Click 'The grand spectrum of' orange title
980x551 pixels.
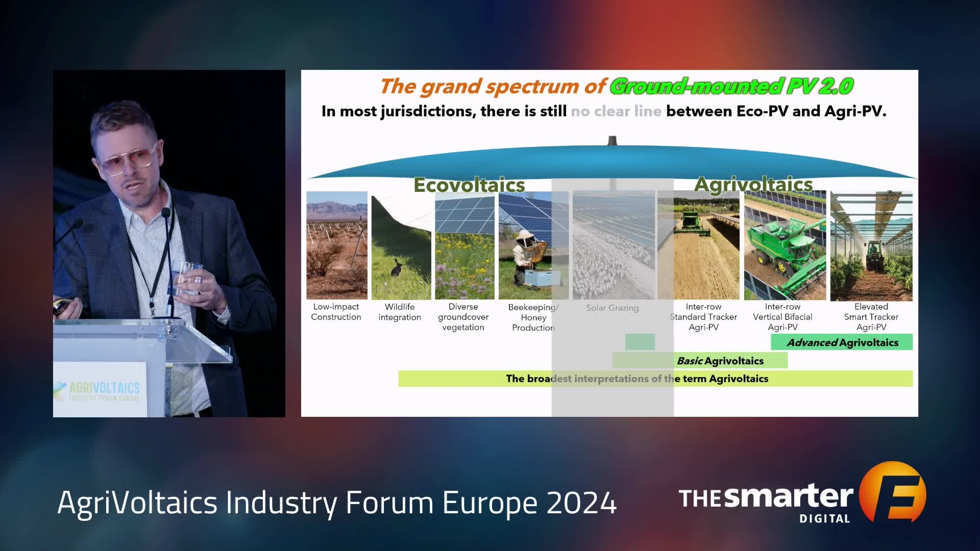[493, 87]
